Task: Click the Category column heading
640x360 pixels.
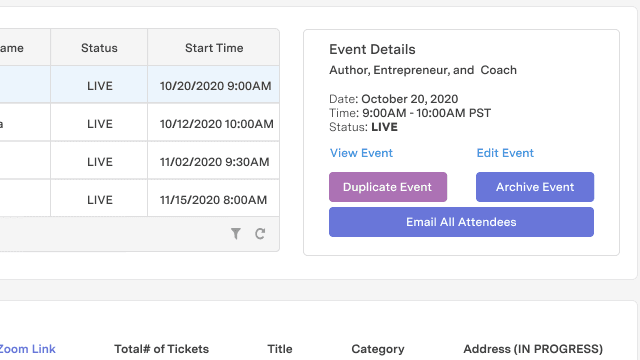Action: tap(378, 349)
